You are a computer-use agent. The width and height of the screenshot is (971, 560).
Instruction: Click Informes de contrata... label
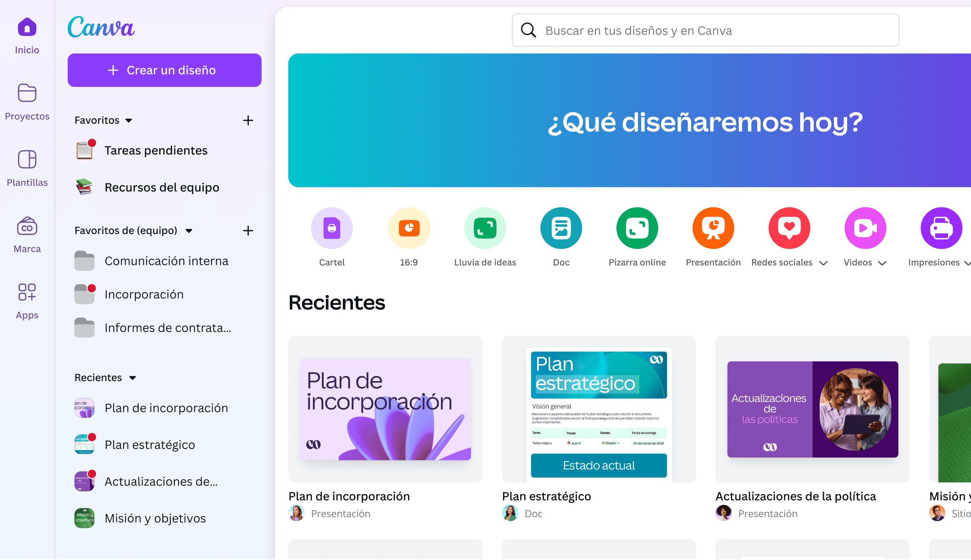coord(168,328)
